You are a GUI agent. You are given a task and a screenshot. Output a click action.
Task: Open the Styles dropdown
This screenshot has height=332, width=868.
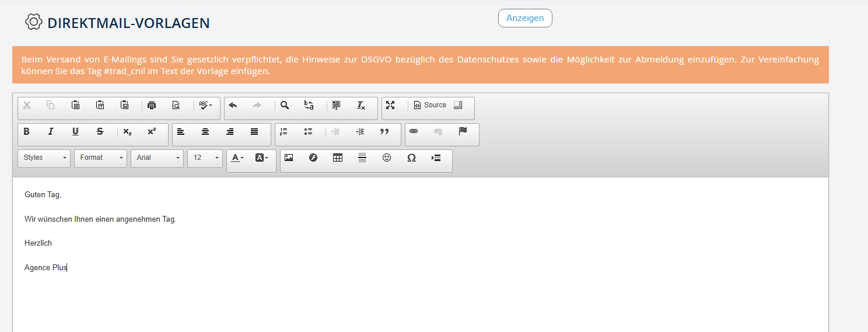pos(44,158)
